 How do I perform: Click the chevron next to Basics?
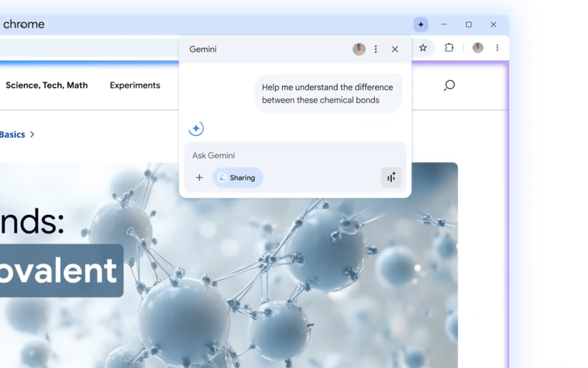tap(32, 135)
